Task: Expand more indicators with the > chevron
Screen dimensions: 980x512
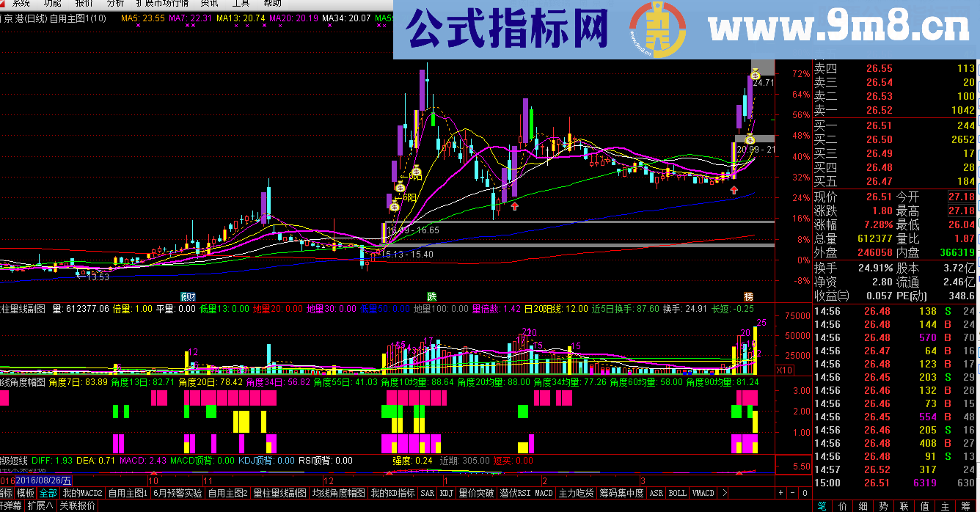Action: 724,494
